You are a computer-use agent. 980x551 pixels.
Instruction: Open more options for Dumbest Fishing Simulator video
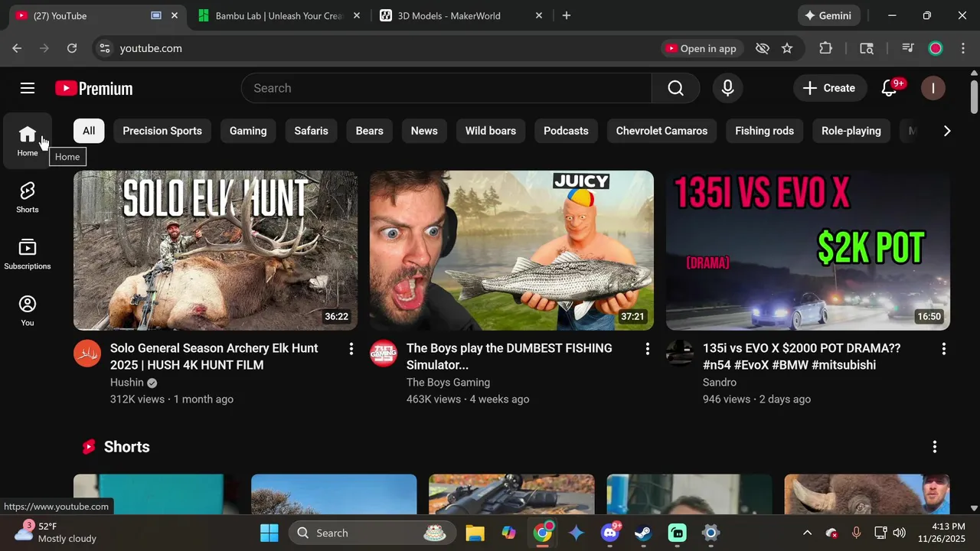pyautogui.click(x=648, y=349)
